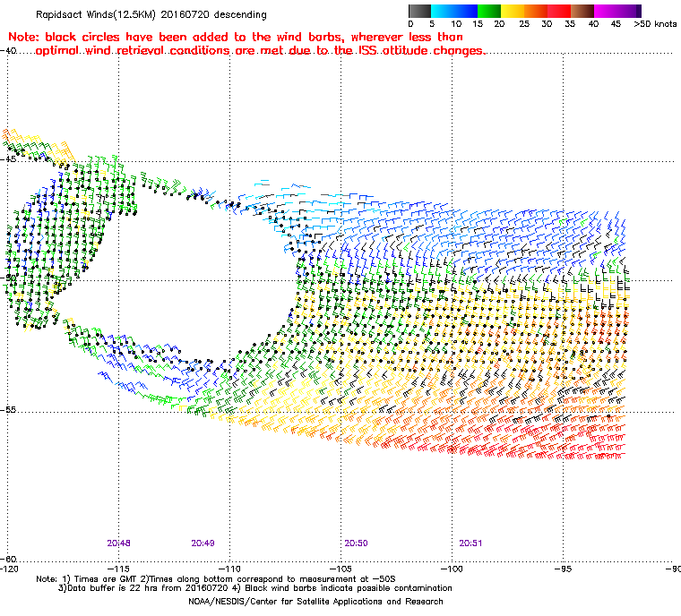Click the '25' label under the color bar
This screenshot has height=616, width=681.
click(524, 24)
